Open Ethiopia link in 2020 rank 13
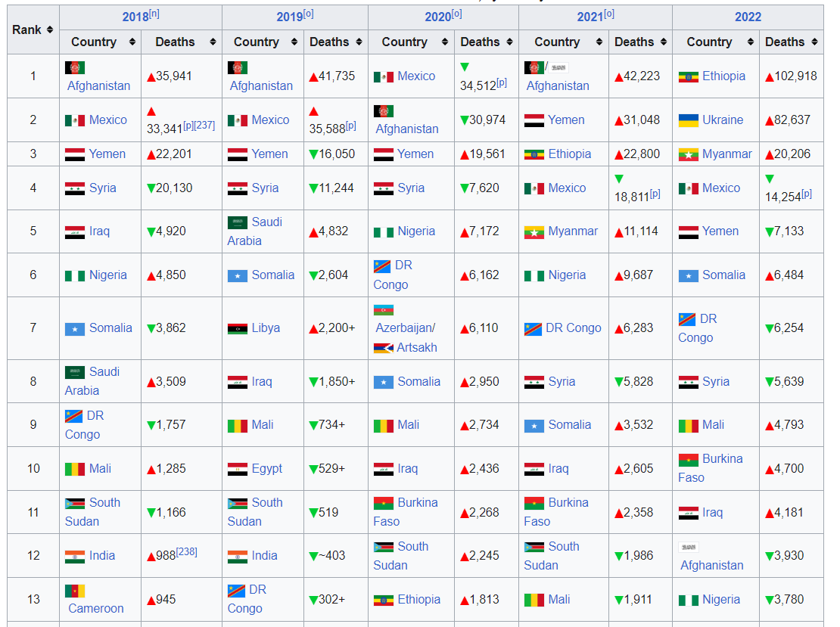 419,600
